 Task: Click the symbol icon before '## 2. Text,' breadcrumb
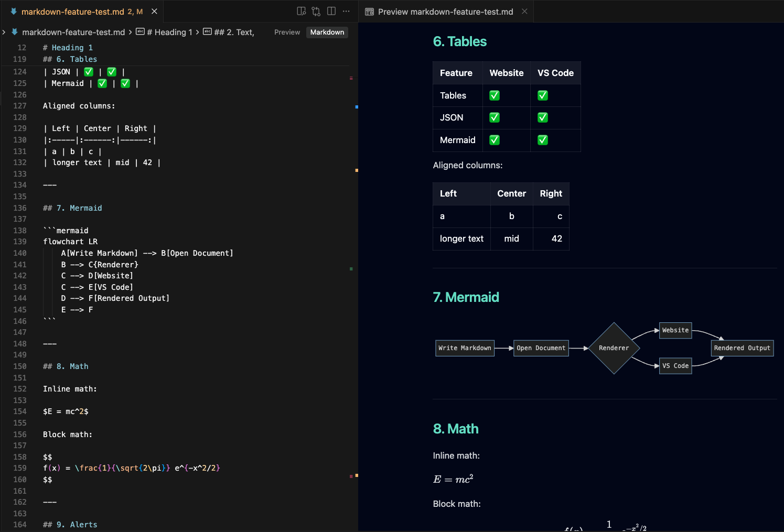[x=207, y=31]
